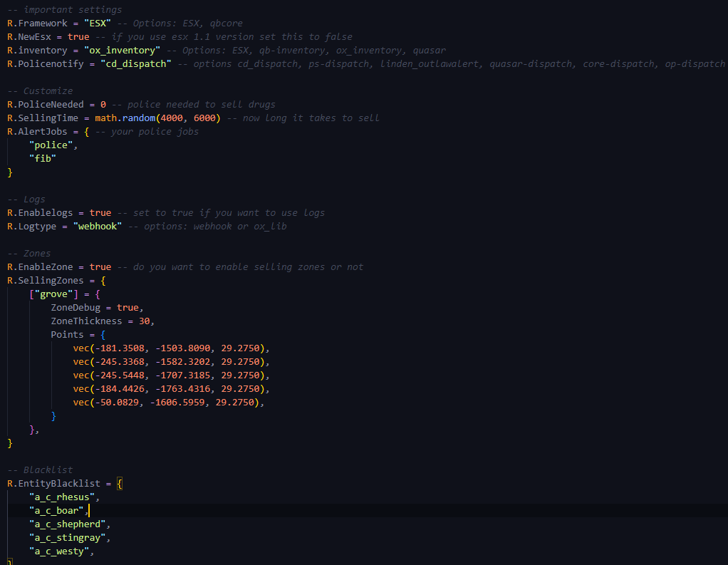Click the R.Framework variable name
The width and height of the screenshot is (728, 565).
37,24
